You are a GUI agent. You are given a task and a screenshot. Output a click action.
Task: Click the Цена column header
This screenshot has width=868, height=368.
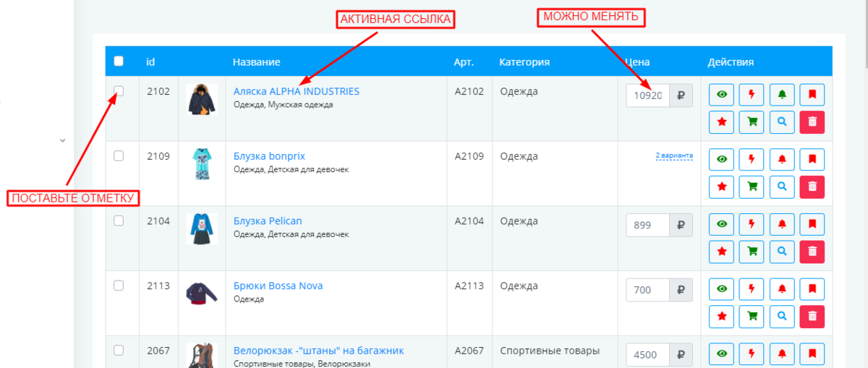(637, 62)
